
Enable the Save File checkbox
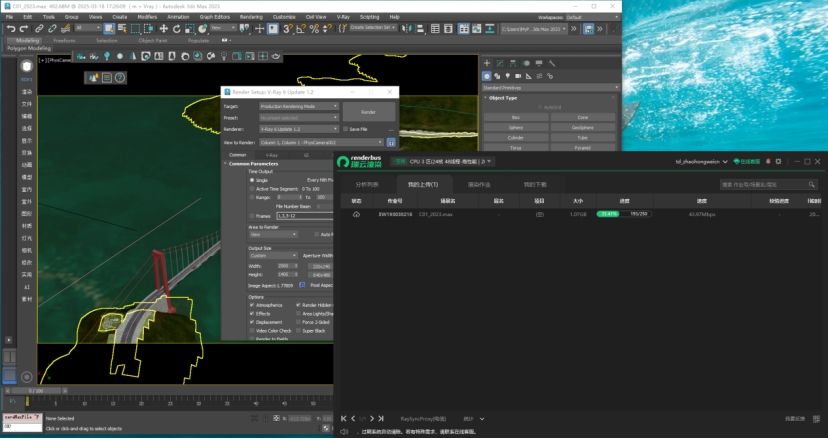[343, 129]
